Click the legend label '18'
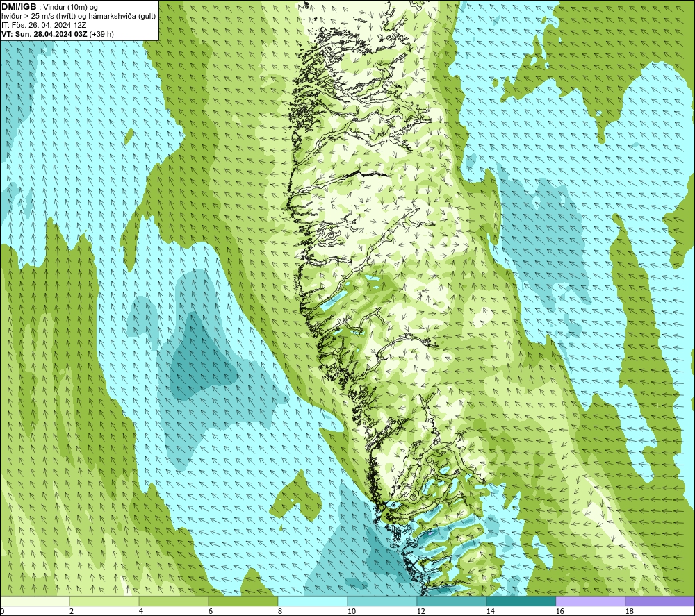 630,611
